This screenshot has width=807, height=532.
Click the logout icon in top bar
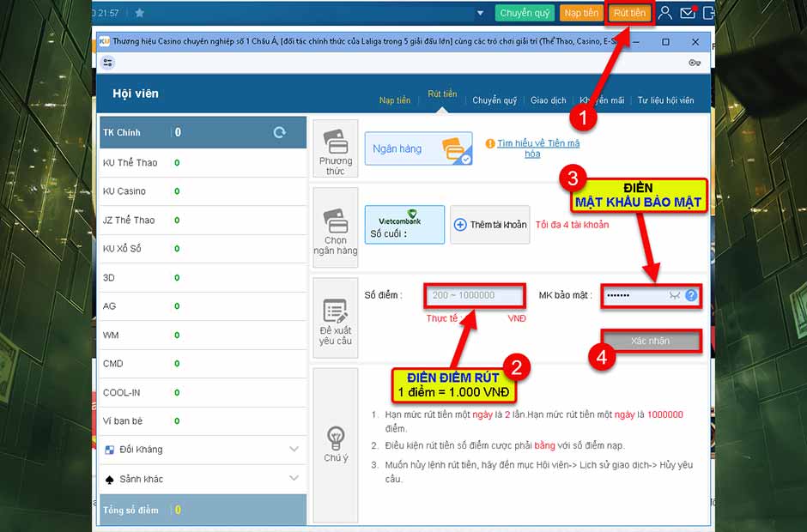[708, 13]
